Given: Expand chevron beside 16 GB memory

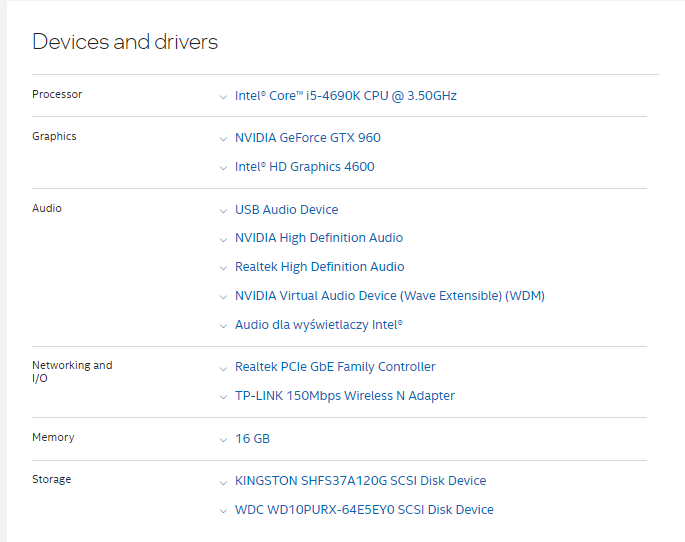Looking at the screenshot, I should pos(223,440).
